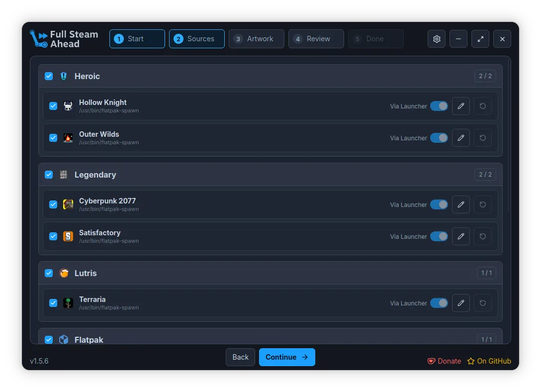Edit the Satisfactory entry with pencil icon
Viewport: 541px width, 392px height.
(461, 236)
